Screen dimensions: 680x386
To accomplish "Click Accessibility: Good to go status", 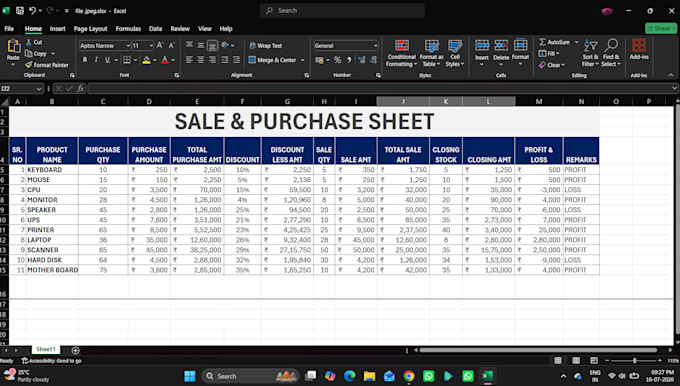I will pyautogui.click(x=52, y=361).
